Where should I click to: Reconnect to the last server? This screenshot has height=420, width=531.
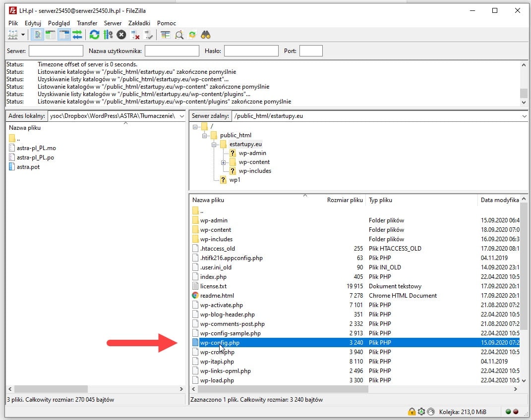pos(148,35)
